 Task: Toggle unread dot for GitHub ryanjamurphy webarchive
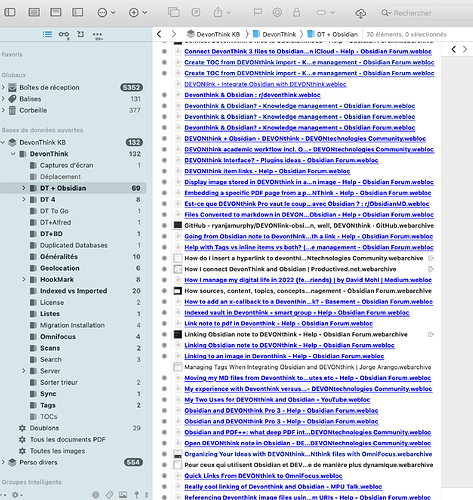coord(164,226)
